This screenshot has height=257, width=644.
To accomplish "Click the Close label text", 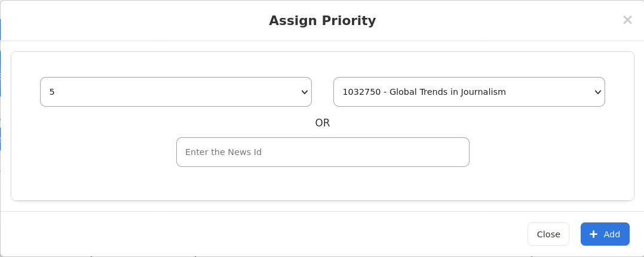I will 548,234.
